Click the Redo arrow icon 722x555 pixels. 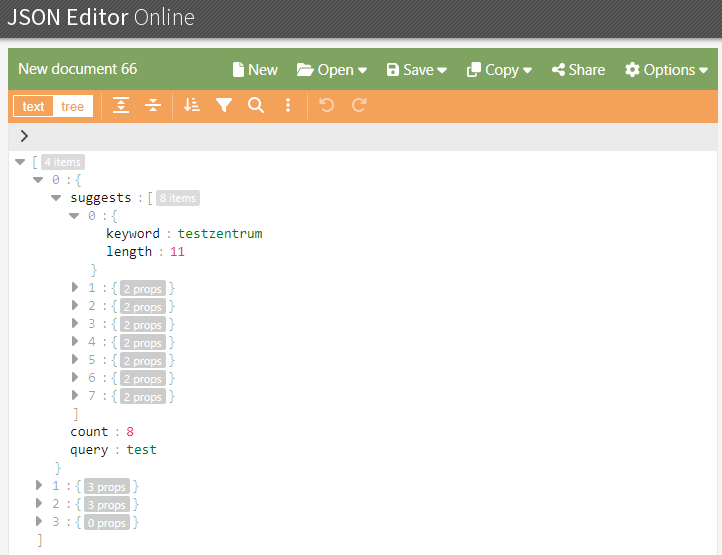[x=359, y=105]
